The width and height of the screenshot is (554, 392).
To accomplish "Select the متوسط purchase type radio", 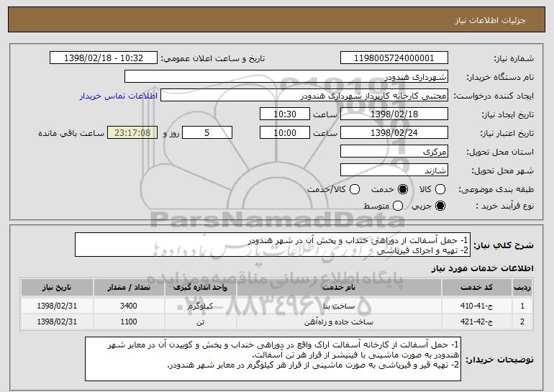I will (398, 206).
